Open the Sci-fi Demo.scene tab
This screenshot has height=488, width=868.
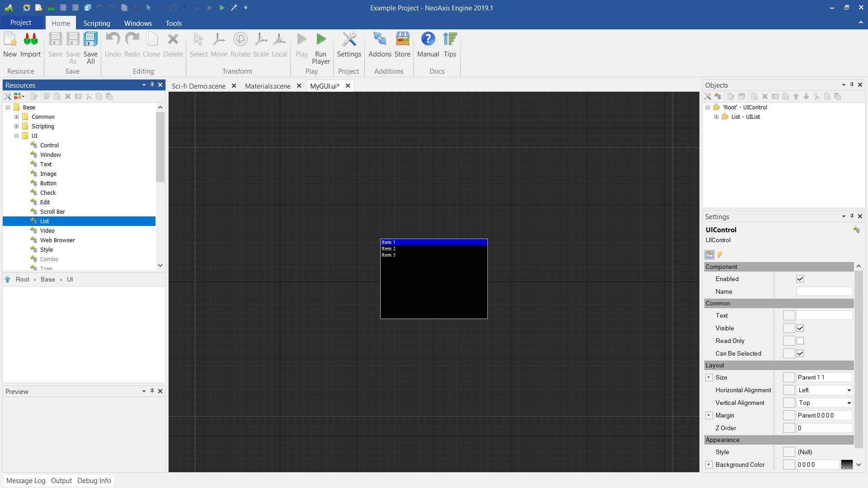pos(199,86)
